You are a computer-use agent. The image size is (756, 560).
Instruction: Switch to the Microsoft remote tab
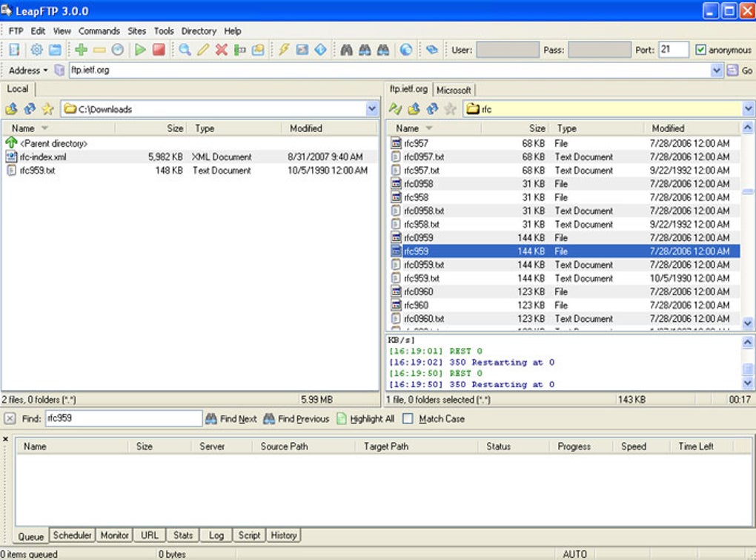point(454,90)
